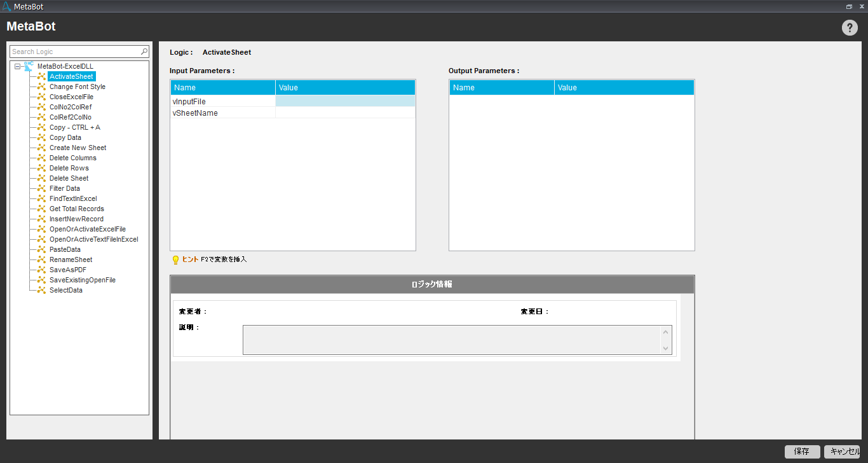Select ActivateSheet in the logic tree
This screenshot has height=463, width=868.
(71, 76)
